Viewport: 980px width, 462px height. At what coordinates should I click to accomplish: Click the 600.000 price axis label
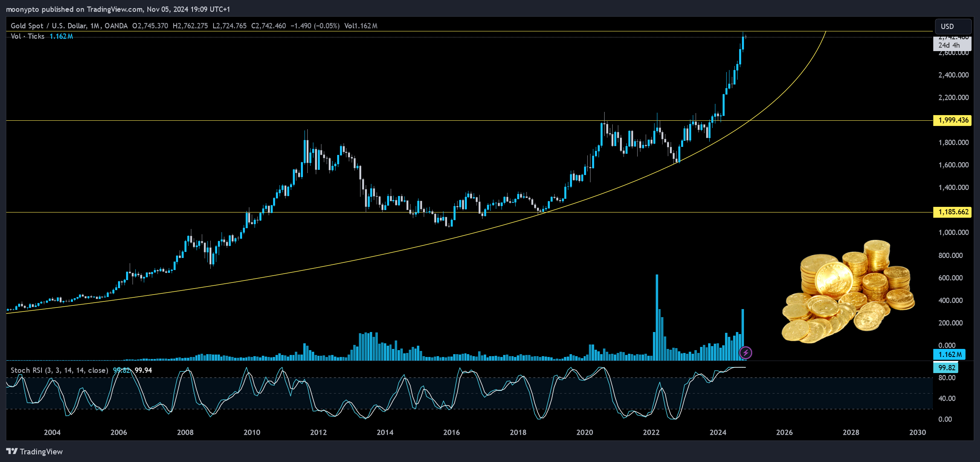pos(951,278)
